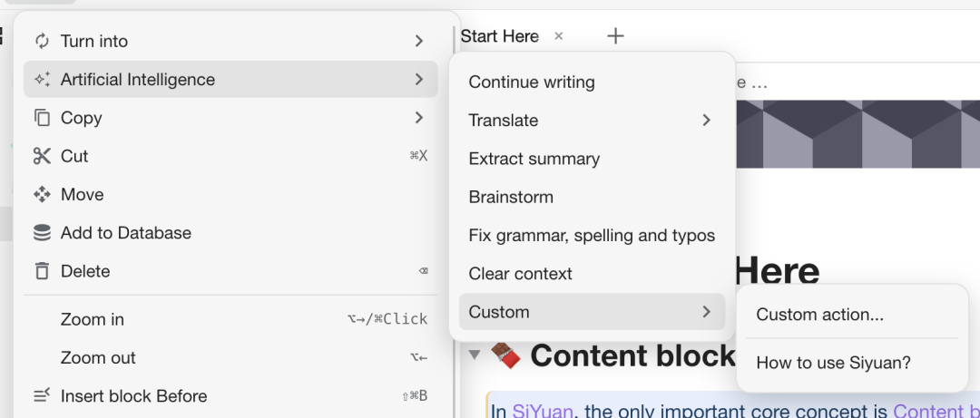Switch to the Start Here tab
Screen dimensions: 980x418
click(x=499, y=36)
